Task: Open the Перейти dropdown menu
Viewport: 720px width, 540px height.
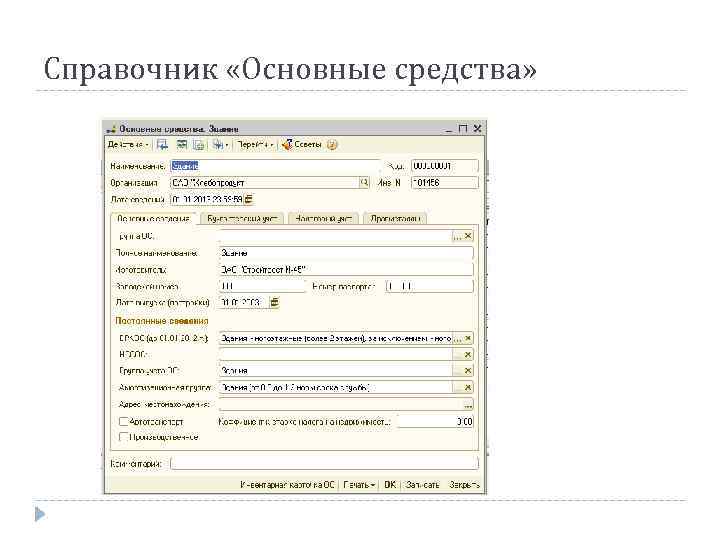Action: [255, 145]
